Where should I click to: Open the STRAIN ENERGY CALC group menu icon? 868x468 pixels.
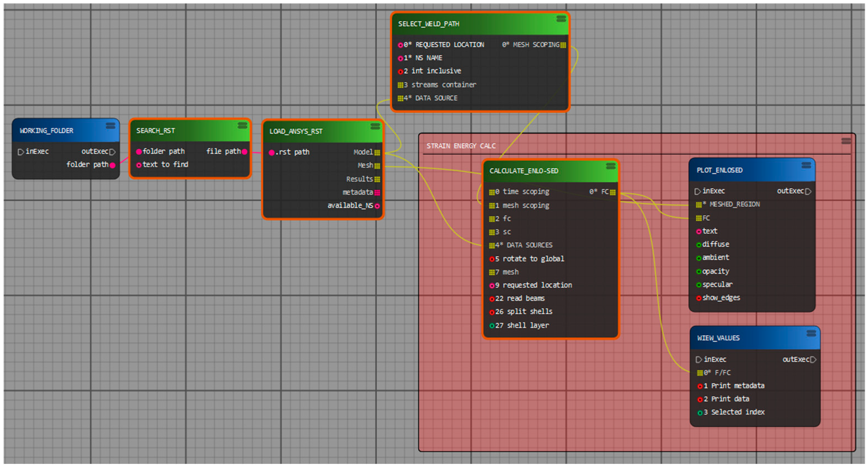click(846, 141)
